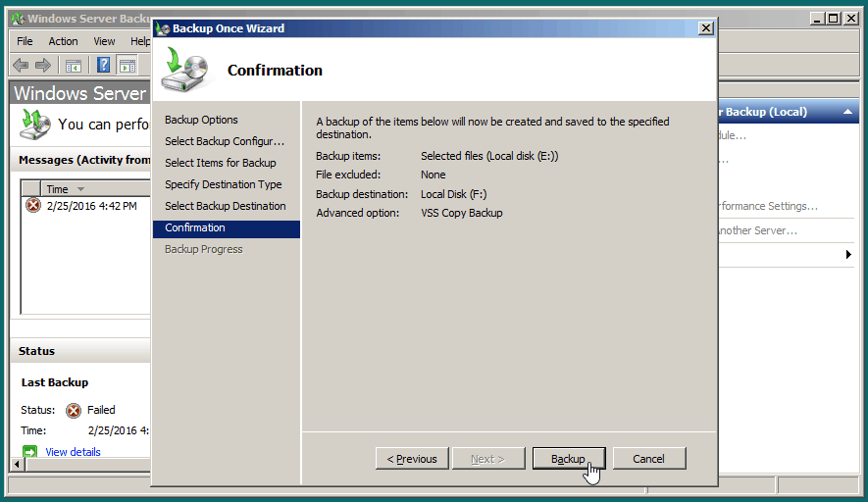Close the Backup Once Wizard dialog

pyautogui.click(x=706, y=28)
